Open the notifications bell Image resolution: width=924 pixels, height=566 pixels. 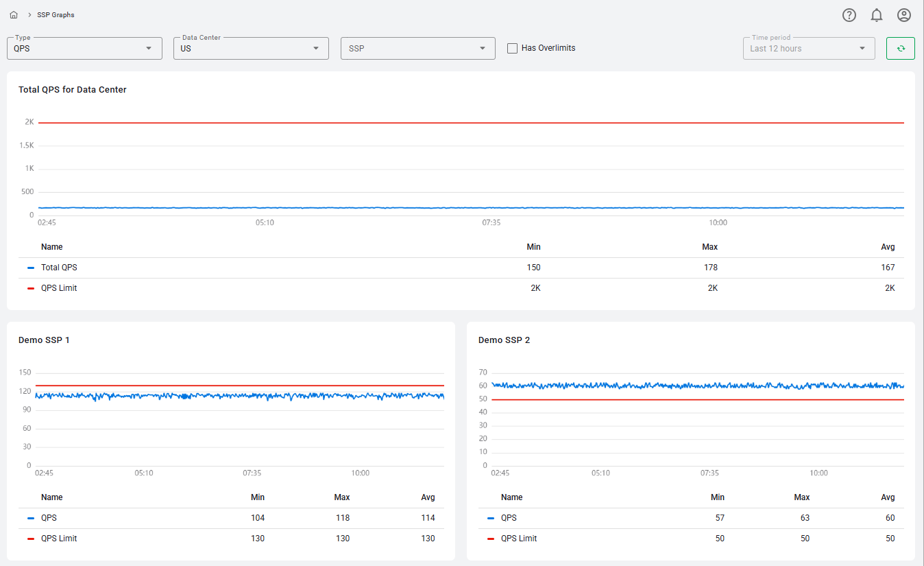click(877, 15)
